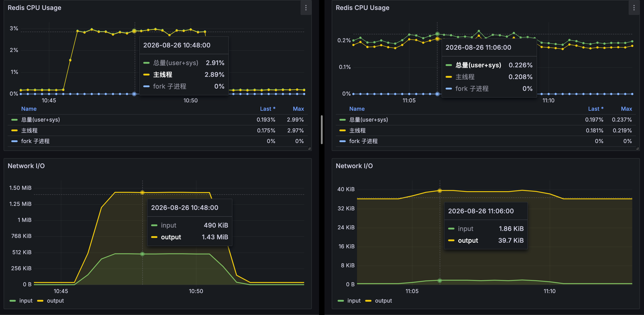
Task: Click the 0.226% tooltip value
Action: pyautogui.click(x=520, y=65)
